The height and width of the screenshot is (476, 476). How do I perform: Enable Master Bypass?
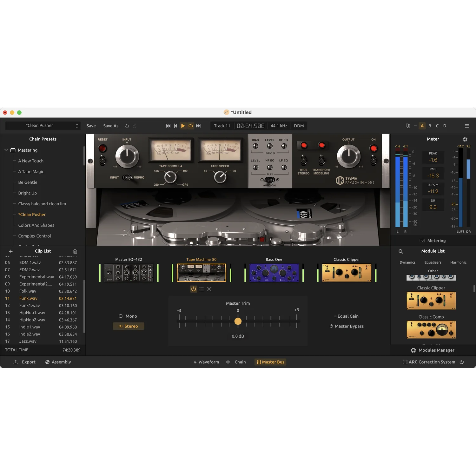tap(347, 326)
